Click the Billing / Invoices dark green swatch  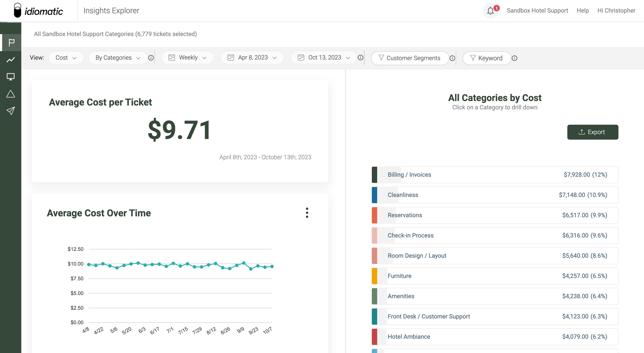coord(374,175)
